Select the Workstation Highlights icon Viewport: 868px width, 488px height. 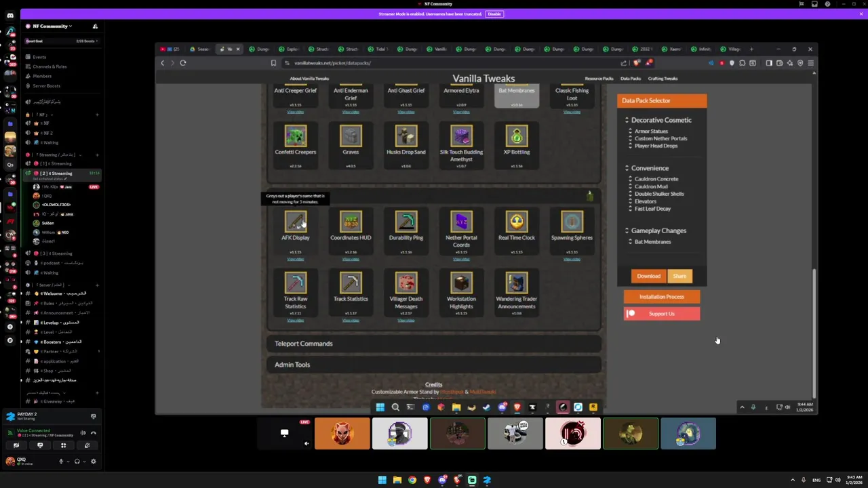click(x=461, y=283)
